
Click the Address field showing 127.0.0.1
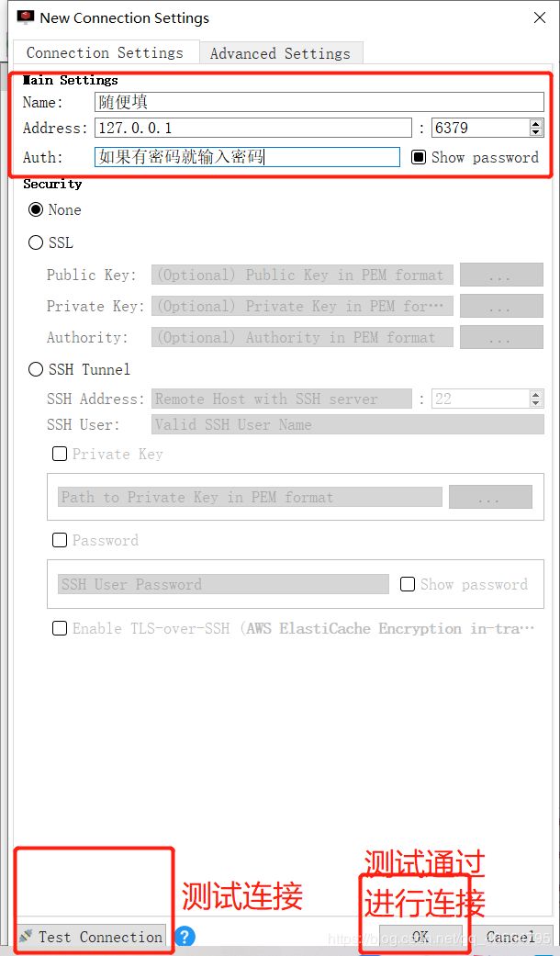tap(253, 128)
